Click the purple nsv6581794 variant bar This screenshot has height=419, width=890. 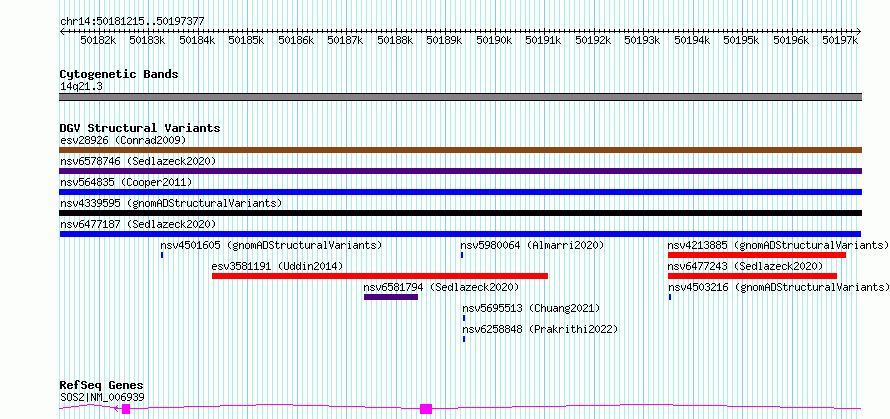pos(391,297)
